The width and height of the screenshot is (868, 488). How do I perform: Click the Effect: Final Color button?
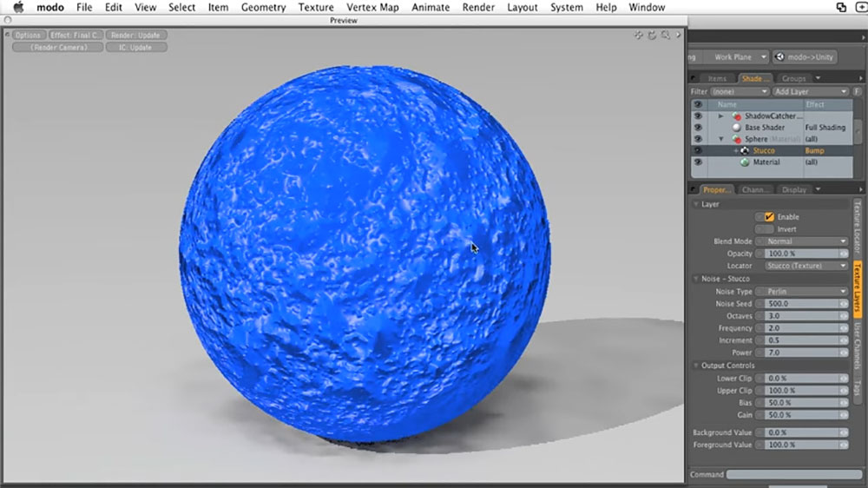point(76,35)
